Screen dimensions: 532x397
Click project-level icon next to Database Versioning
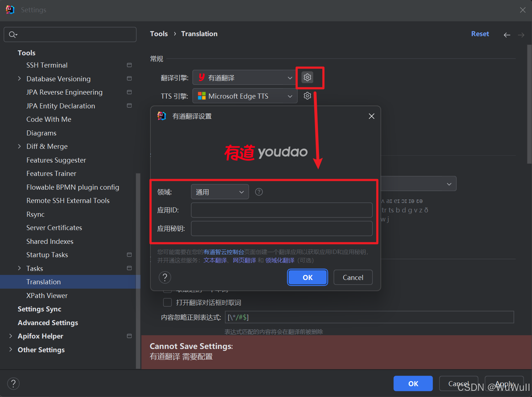pyautogui.click(x=129, y=78)
